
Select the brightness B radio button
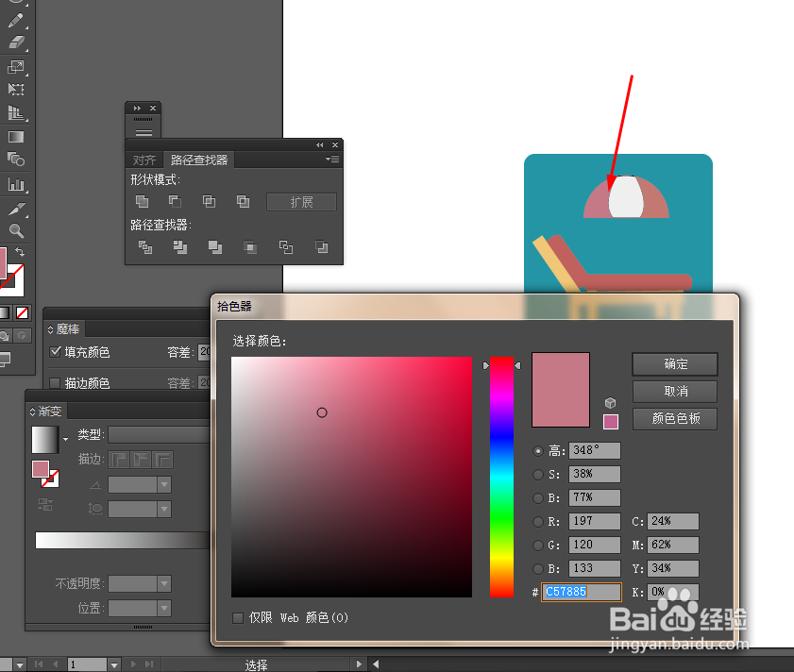coord(538,498)
